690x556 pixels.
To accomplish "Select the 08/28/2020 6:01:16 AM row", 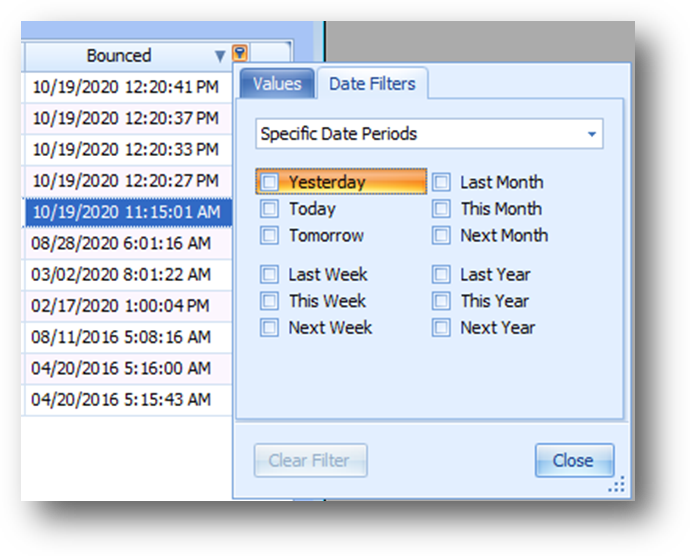I will [x=128, y=243].
